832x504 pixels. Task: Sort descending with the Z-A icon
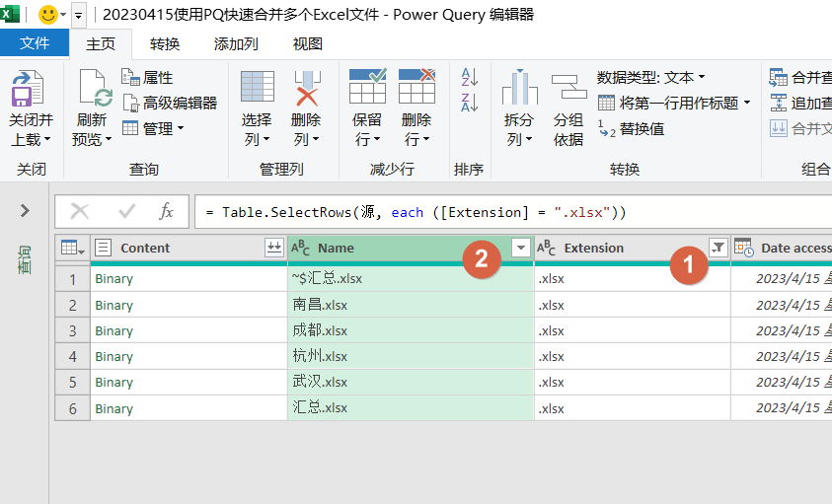470,103
